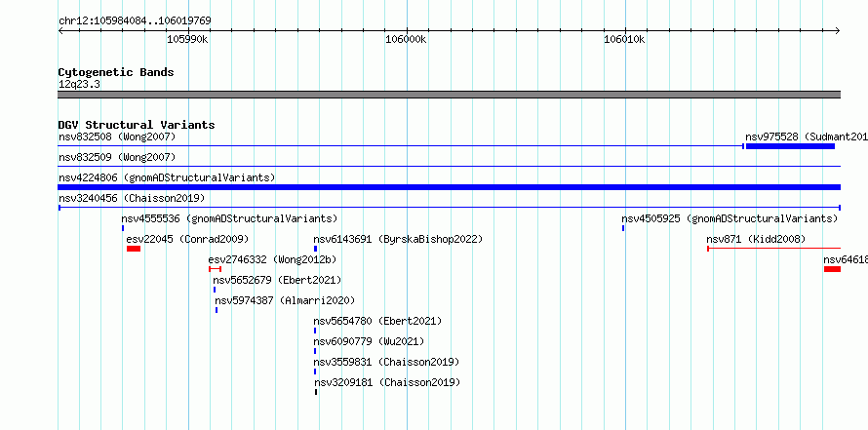Click the nsv6090779 (Wu2021) label
The width and height of the screenshot is (868, 430).
[369, 341]
